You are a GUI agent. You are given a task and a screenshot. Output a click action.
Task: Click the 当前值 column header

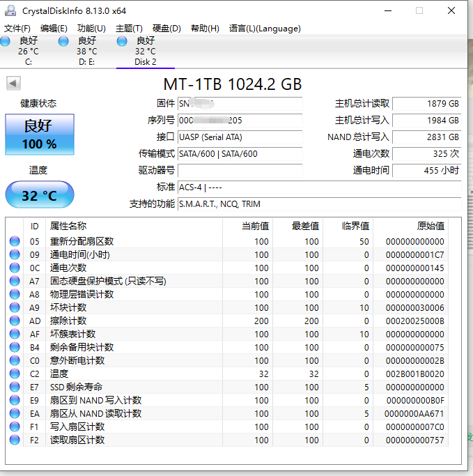click(247, 227)
